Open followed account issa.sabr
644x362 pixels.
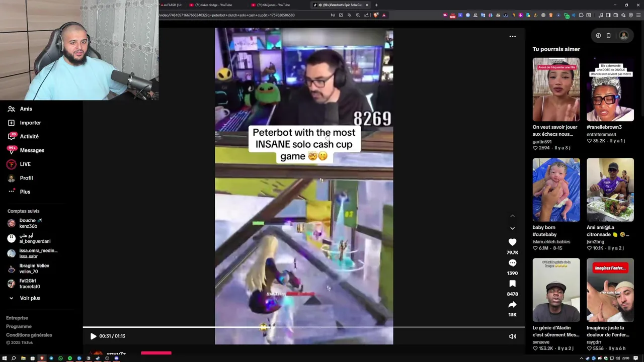point(33,253)
